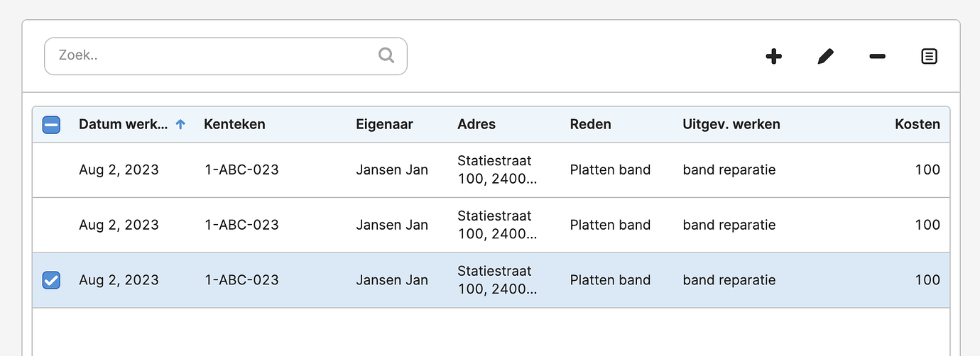Click the Statiestraat address in first row
Screen dimensions: 980x356
tap(497, 170)
